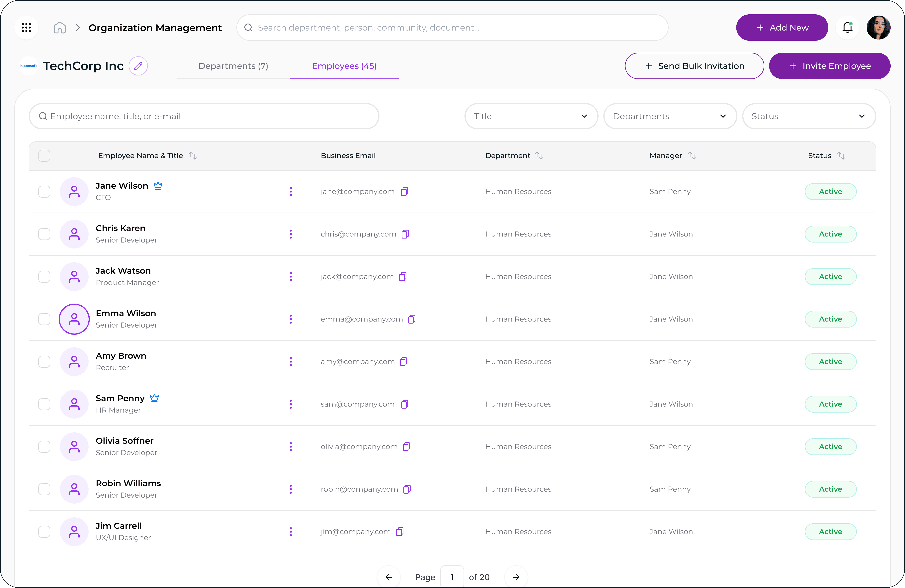Sort by Employee Name & Title column
The width and height of the screenshot is (905, 588).
coord(193,155)
